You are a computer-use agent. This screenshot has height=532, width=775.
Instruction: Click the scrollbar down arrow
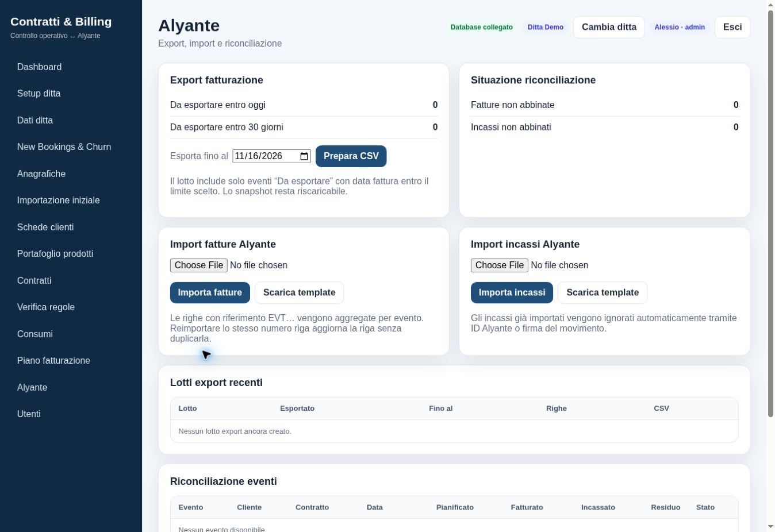coord(770,527)
